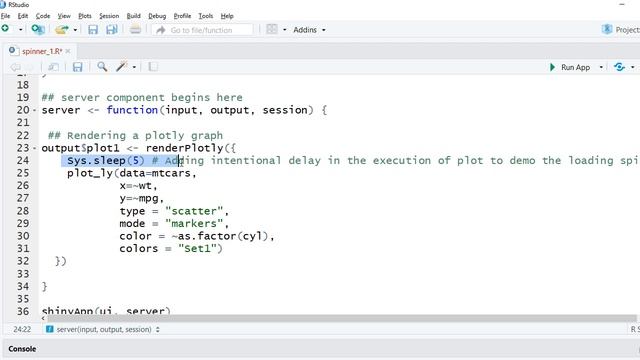Click the Show in new window icon
Viewport: 640px width, 360px height.
click(53, 67)
